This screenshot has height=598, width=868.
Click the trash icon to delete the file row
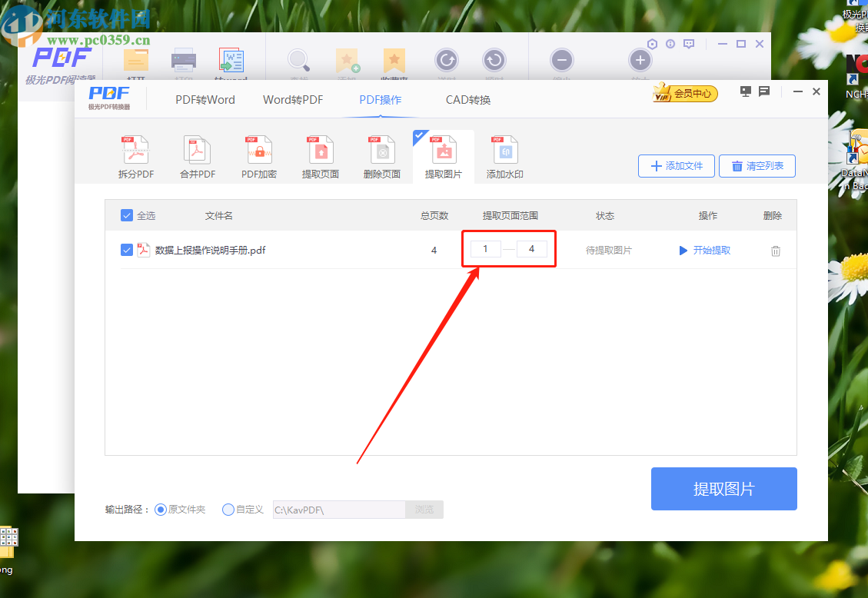click(x=775, y=250)
